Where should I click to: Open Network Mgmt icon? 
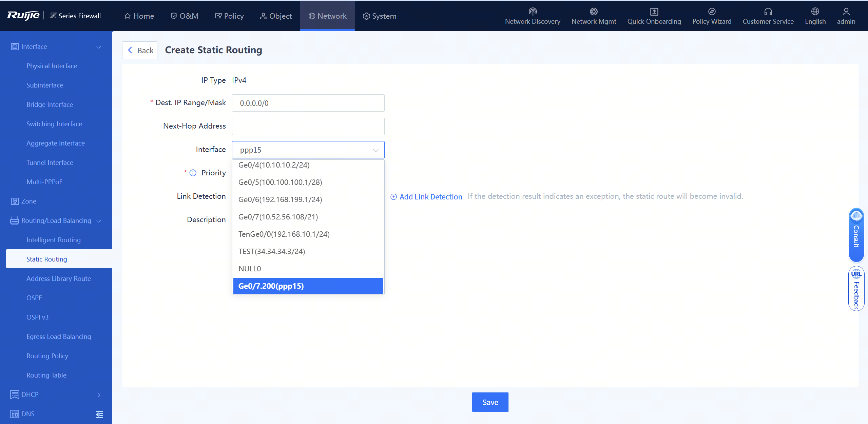[594, 12]
